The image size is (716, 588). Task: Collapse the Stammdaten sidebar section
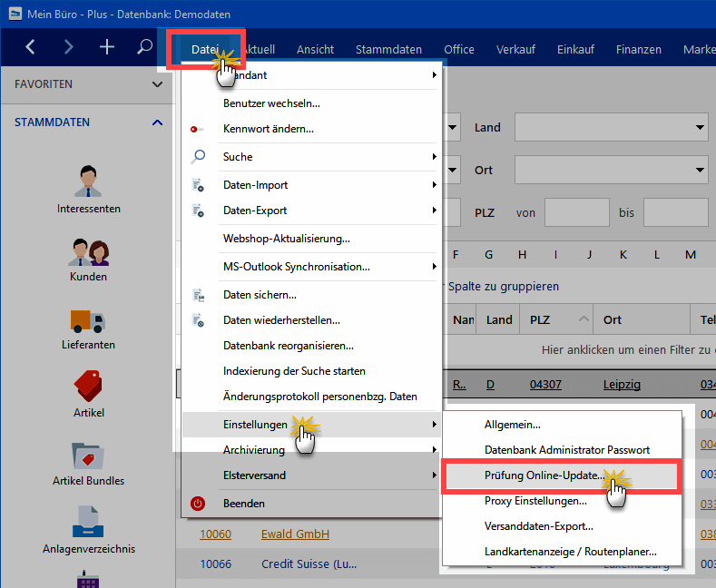tap(157, 122)
